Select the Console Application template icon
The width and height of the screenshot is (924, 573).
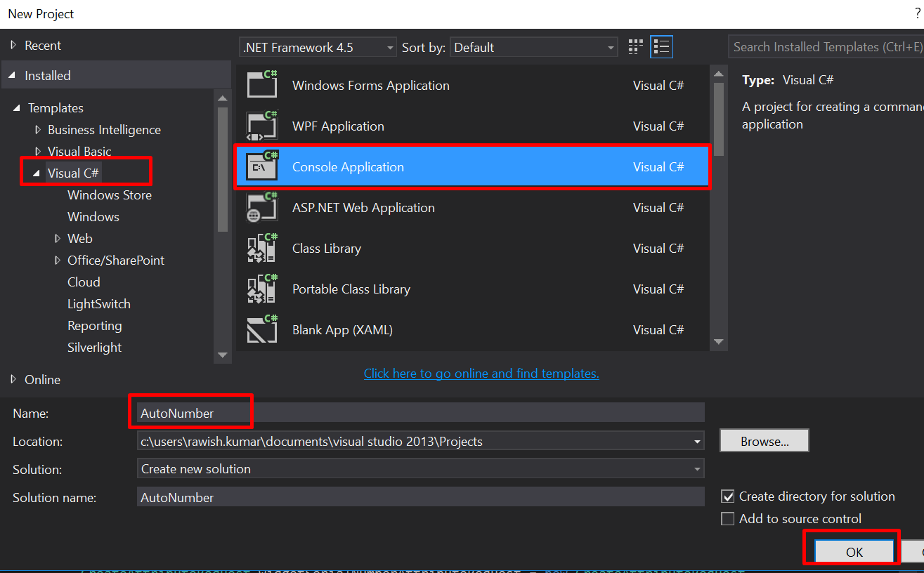(262, 166)
